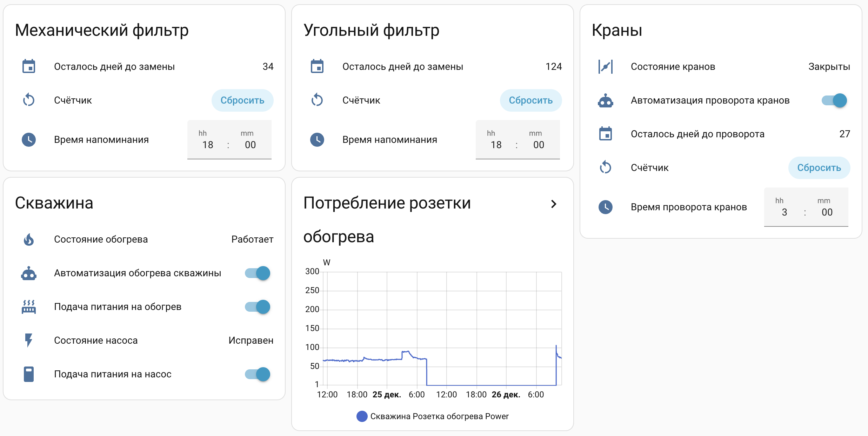Screen dimensions: 868x436
Task: Click the clock icon beside Время проворота кранов
Action: click(605, 207)
